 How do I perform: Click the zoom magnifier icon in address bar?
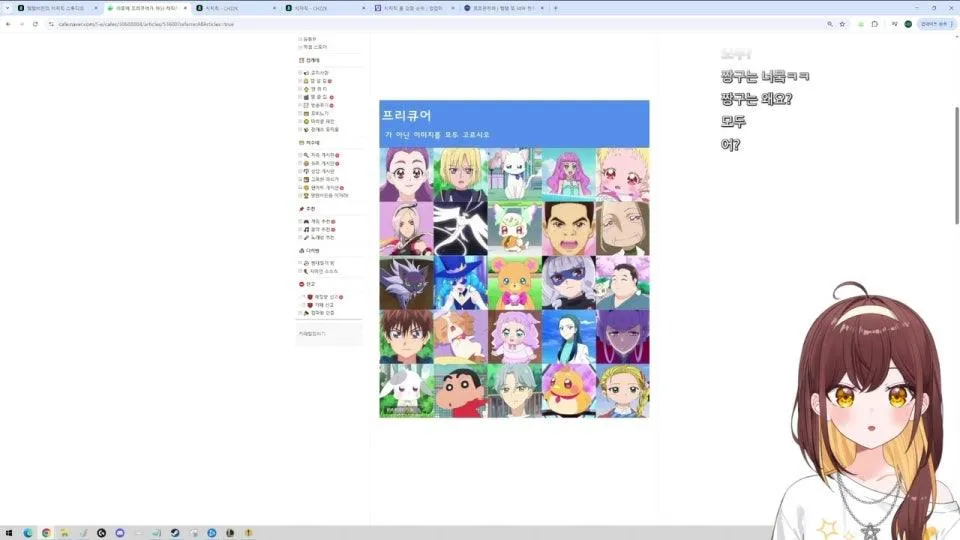click(830, 24)
